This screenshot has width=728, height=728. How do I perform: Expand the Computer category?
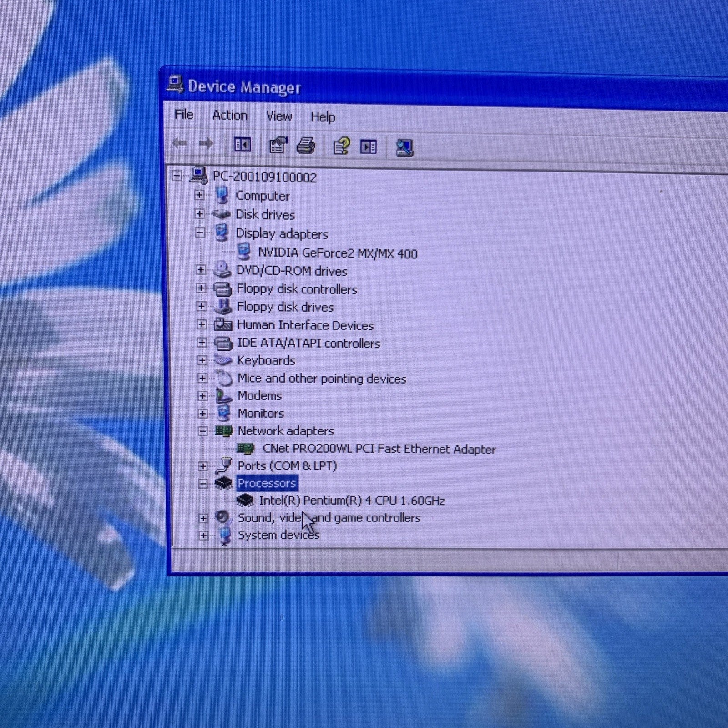point(199,195)
